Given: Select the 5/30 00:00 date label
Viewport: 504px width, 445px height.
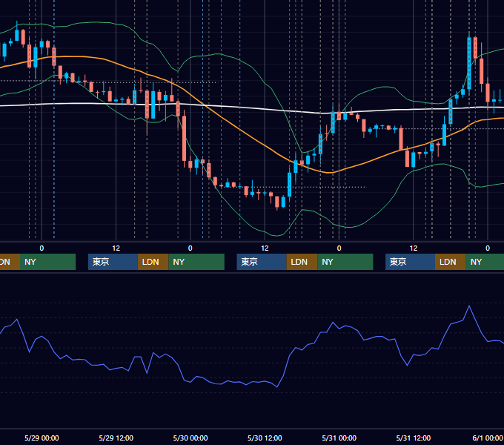Looking at the screenshot, I should pyautogui.click(x=190, y=438).
